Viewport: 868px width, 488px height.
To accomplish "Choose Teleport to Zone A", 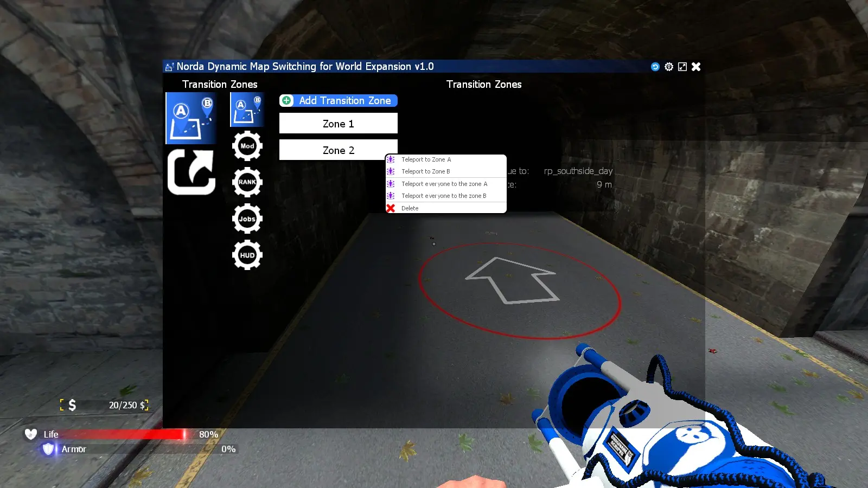I will click(x=426, y=159).
